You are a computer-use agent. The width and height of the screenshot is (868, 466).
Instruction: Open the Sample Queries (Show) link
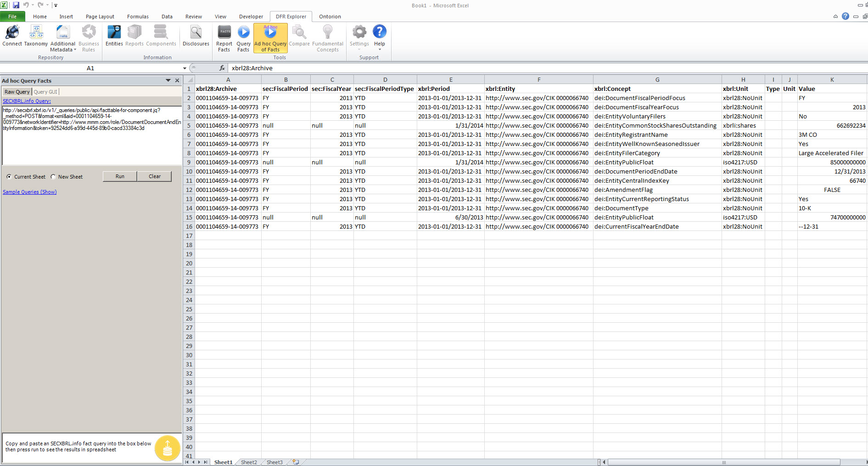click(x=30, y=192)
